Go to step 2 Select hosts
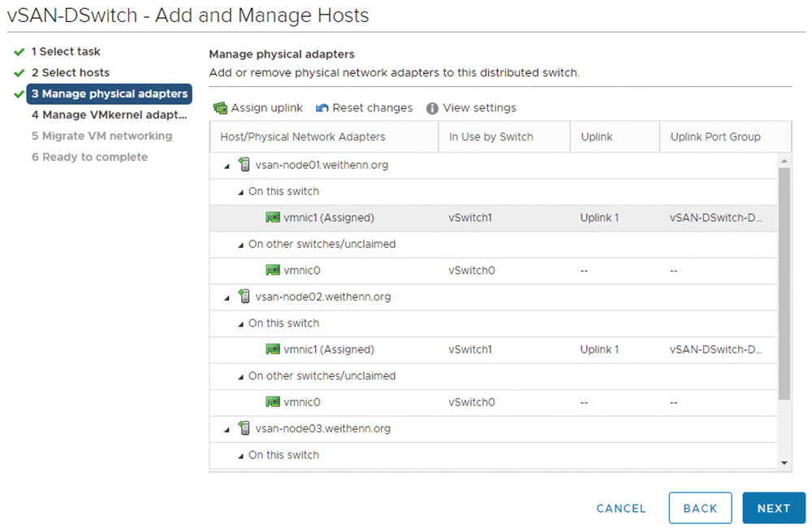The height and width of the screenshot is (529, 812). 71,72
